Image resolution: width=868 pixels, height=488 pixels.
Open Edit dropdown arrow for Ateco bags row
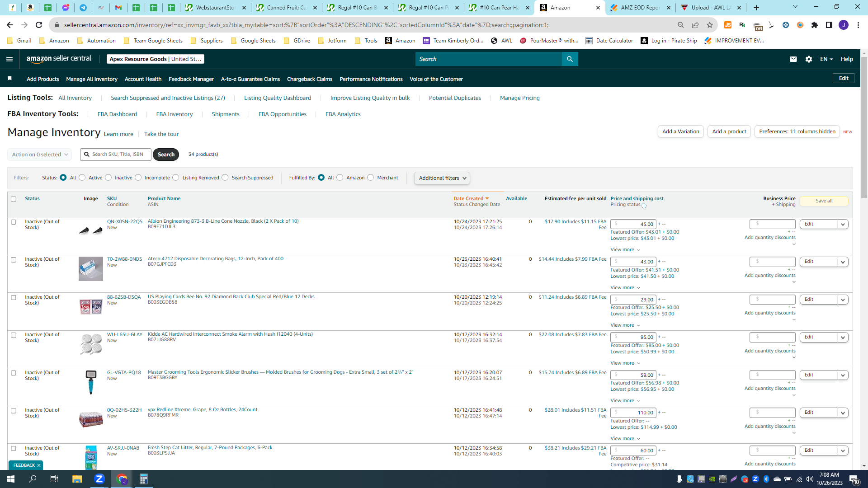(843, 262)
